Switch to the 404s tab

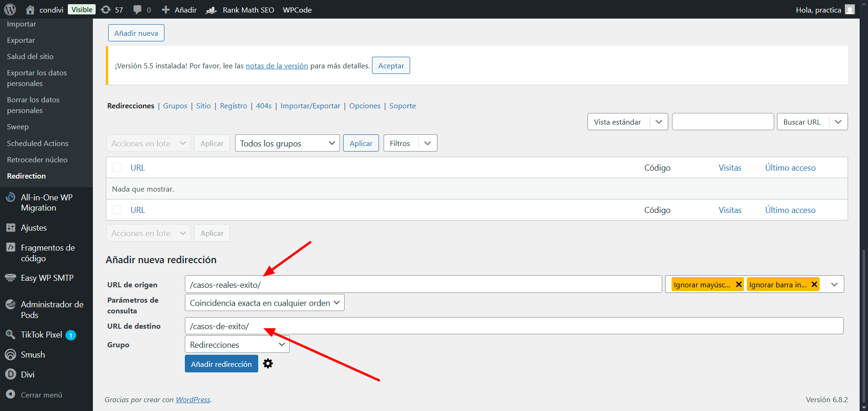coord(263,106)
